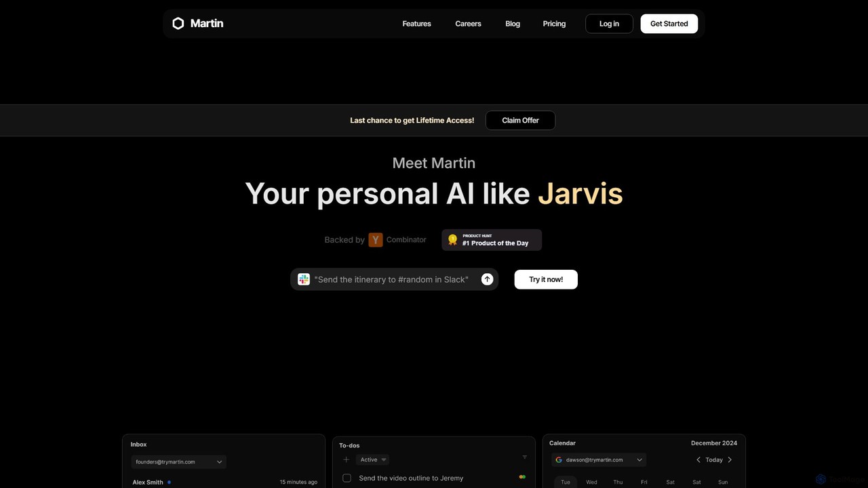Select the Fri day in the calendar
Screen dimensions: 868x488
pos(644,482)
